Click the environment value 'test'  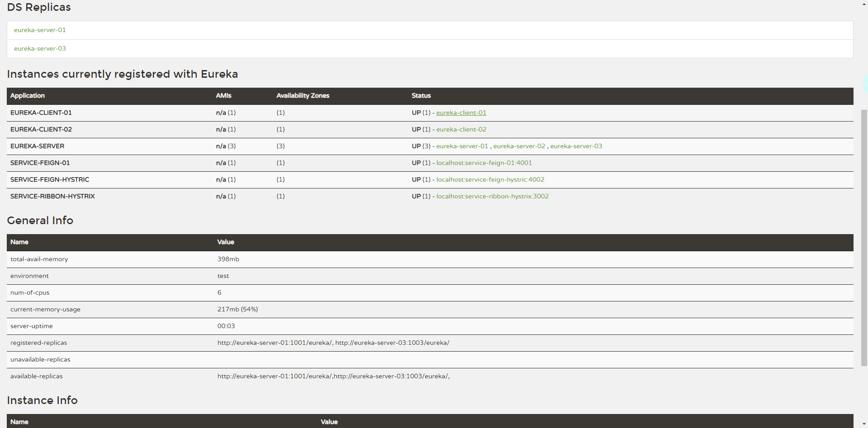pyautogui.click(x=223, y=276)
